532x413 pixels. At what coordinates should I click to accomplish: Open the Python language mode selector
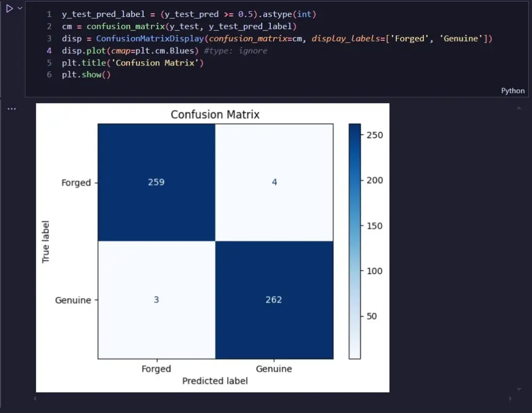(512, 90)
